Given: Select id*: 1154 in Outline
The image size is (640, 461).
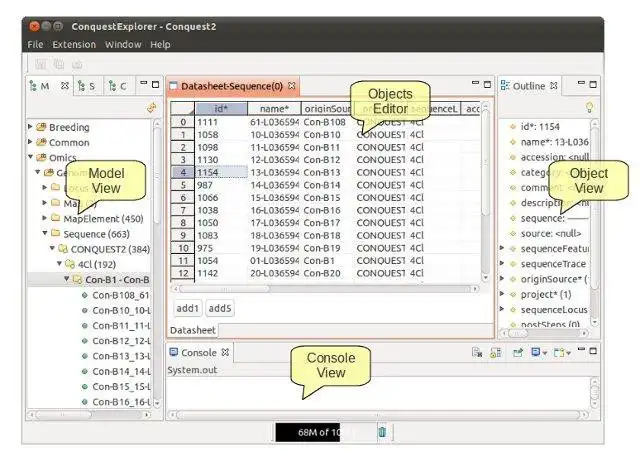Looking at the screenshot, I should 540,127.
